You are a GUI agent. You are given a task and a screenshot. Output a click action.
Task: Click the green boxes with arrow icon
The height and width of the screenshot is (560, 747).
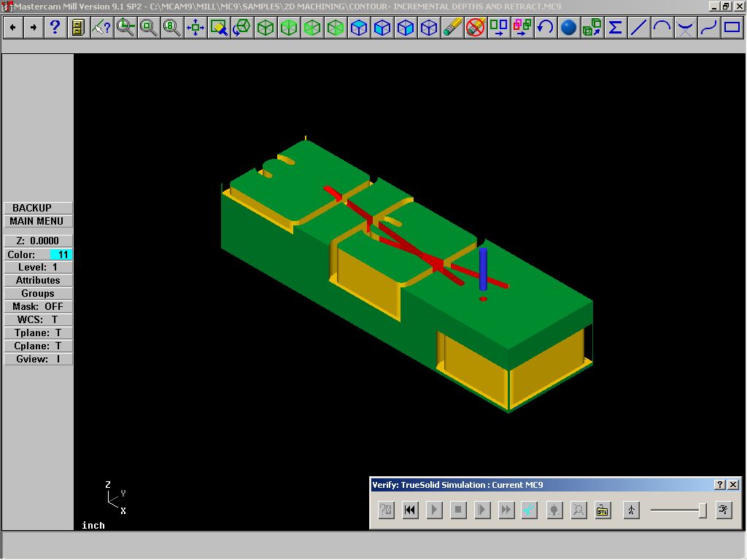pyautogui.click(x=592, y=28)
